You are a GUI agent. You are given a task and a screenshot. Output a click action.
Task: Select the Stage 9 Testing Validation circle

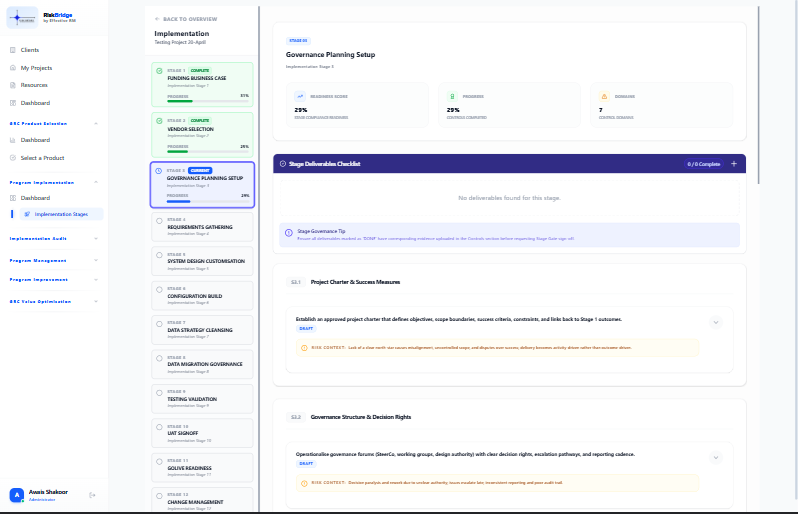159,393
